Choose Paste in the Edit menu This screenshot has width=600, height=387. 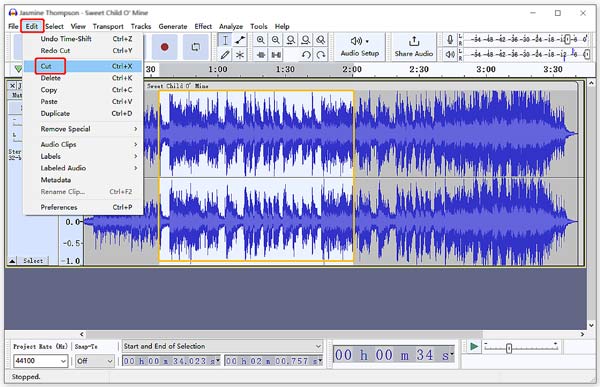[83, 102]
